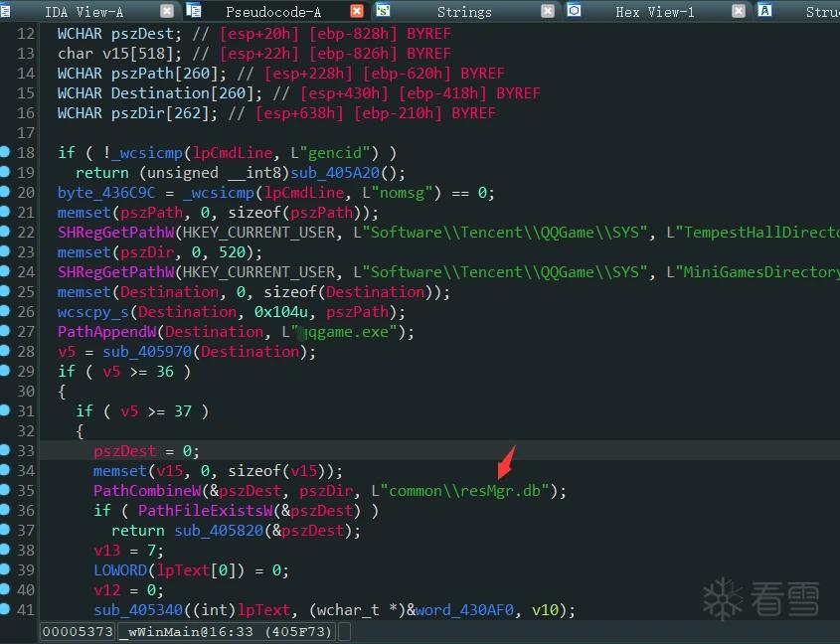Image resolution: width=840 pixels, height=644 pixels.
Task: Open the Hex View-1 tab
Action: tap(655, 11)
